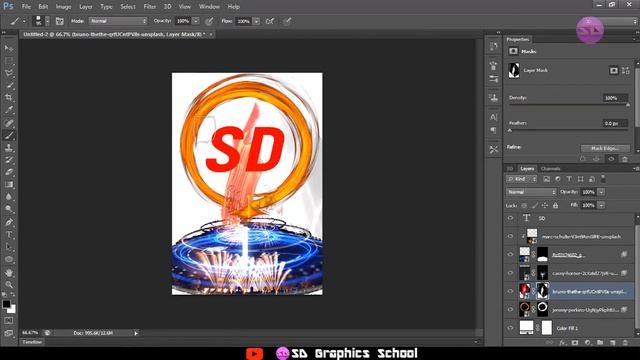
Task: Select the Zoom tool
Action: pyautogui.click(x=9, y=284)
